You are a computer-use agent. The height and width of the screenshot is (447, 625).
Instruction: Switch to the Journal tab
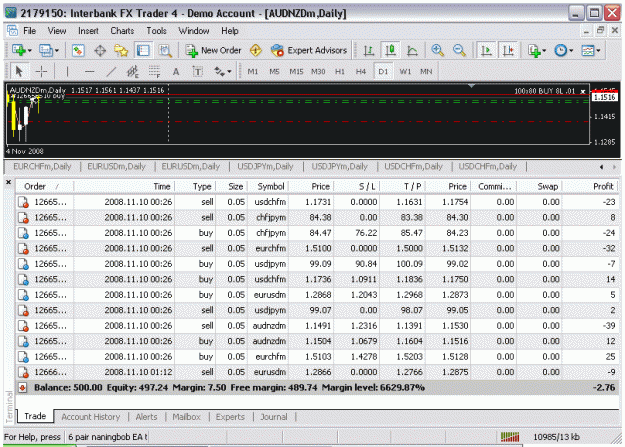[273, 417]
